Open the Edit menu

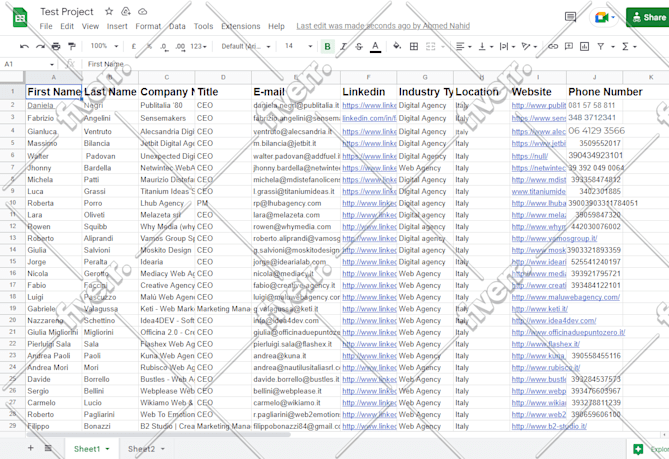tap(67, 26)
